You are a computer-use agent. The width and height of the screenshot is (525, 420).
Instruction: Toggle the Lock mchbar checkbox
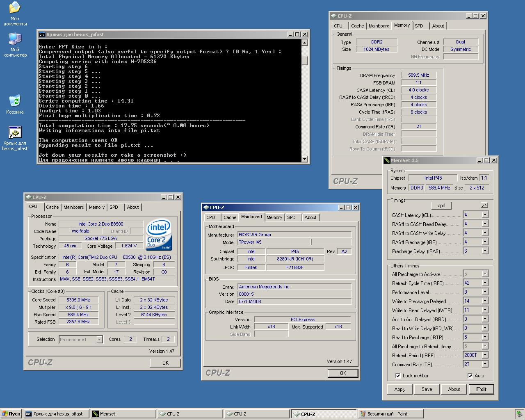[x=398, y=376]
